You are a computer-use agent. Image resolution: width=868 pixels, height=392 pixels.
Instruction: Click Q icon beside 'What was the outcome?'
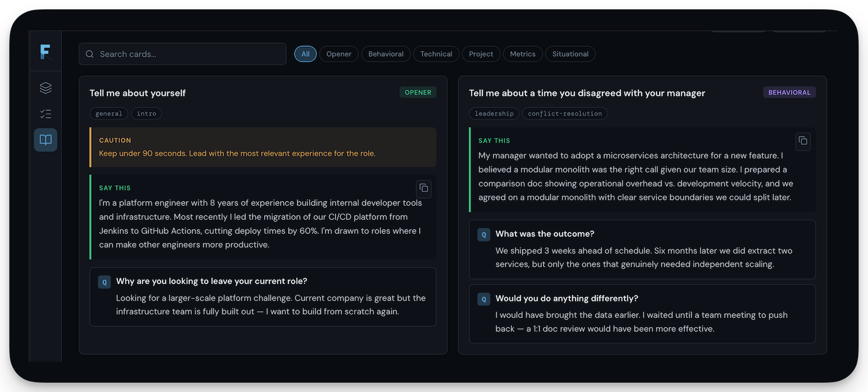click(x=484, y=235)
